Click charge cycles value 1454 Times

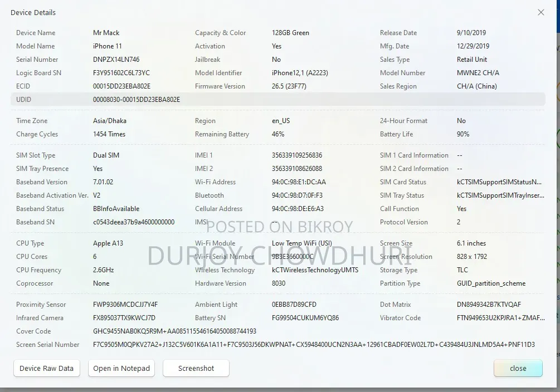[109, 134]
